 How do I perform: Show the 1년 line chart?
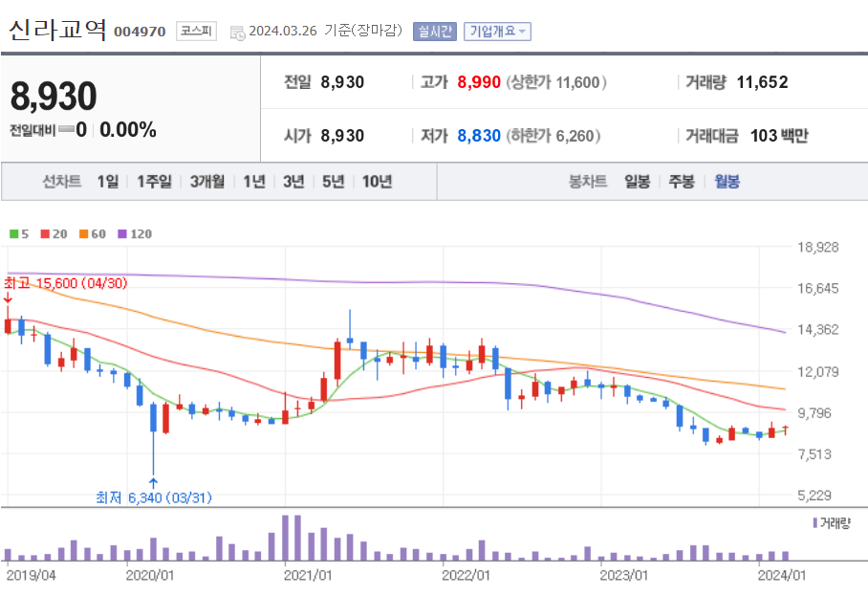click(254, 182)
